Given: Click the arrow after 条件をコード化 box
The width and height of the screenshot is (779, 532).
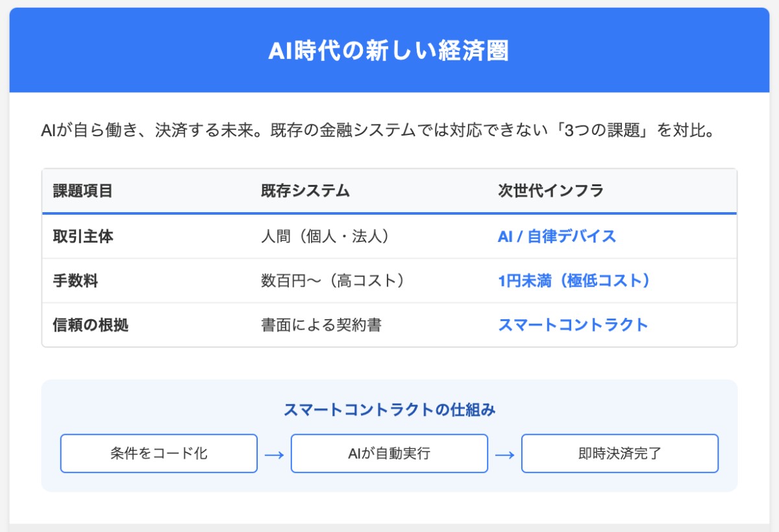Looking at the screenshot, I should (x=274, y=454).
